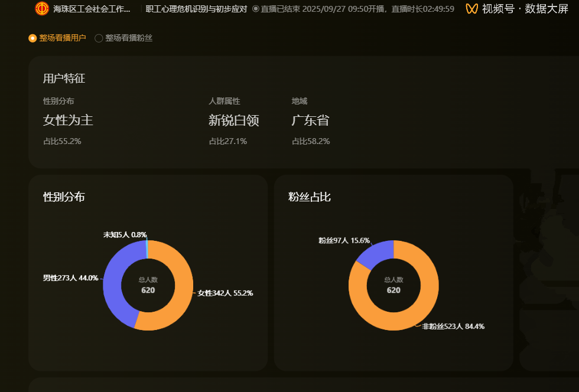The width and height of the screenshot is (579, 392).
Task: Click the 非粉丝523人 84.4% chart label
Action: click(453, 326)
